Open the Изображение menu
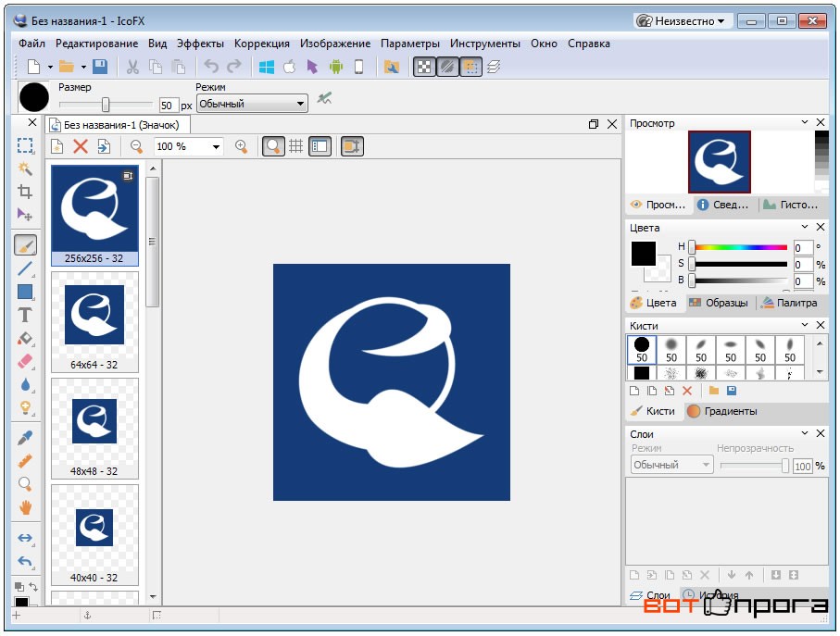Viewport: 840px width, 636px height. (335, 44)
